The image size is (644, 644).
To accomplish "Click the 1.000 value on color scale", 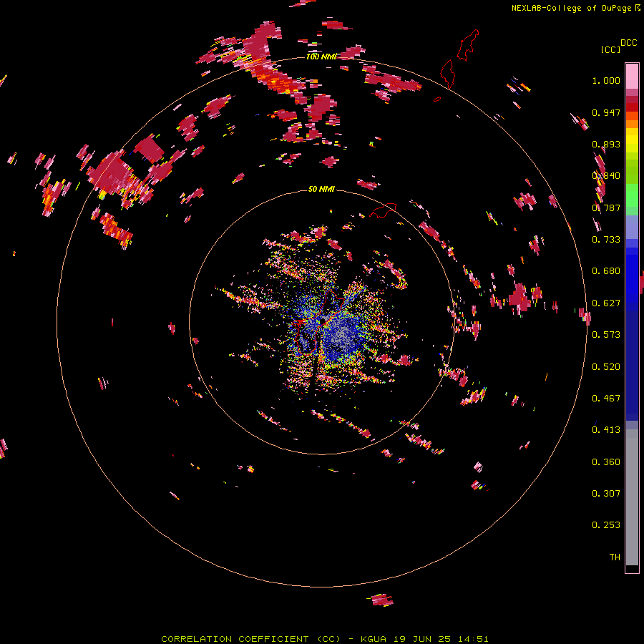I will 606,80.
